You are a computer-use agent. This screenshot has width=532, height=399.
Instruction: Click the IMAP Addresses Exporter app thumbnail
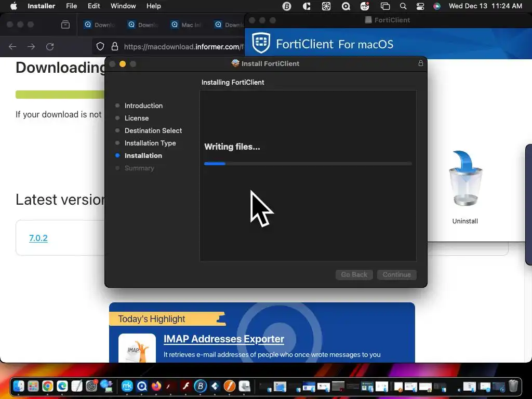pyautogui.click(x=137, y=348)
